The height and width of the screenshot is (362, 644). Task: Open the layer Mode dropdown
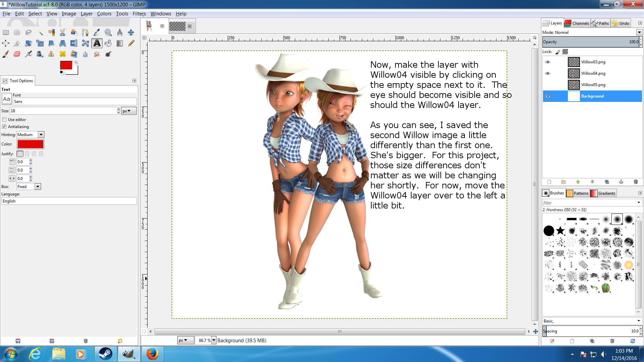coord(639,33)
